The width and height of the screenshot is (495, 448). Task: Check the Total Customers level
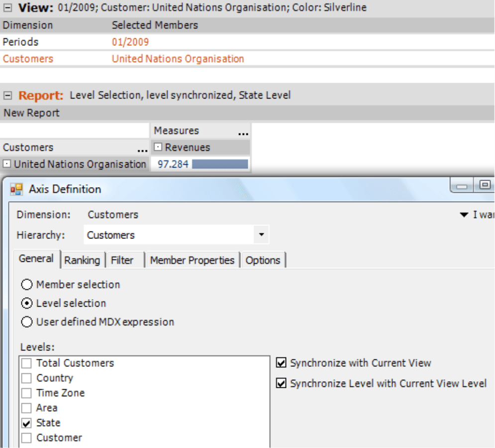[x=26, y=363]
